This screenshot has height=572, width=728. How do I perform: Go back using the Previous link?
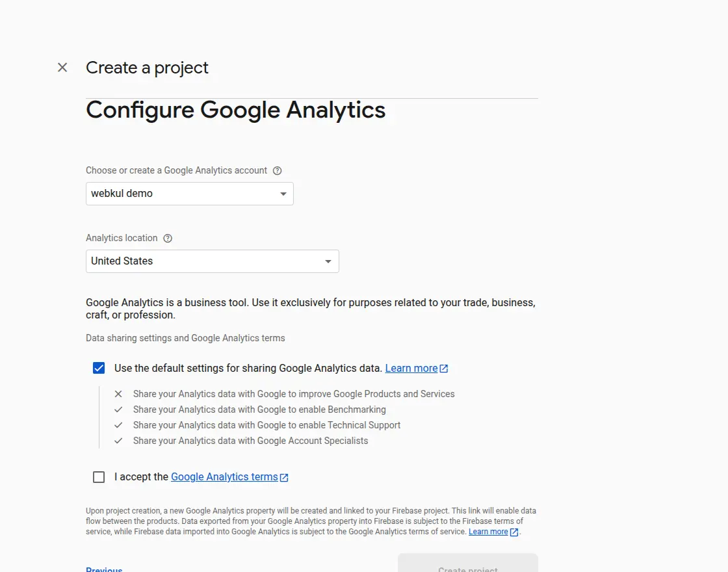(x=104, y=569)
